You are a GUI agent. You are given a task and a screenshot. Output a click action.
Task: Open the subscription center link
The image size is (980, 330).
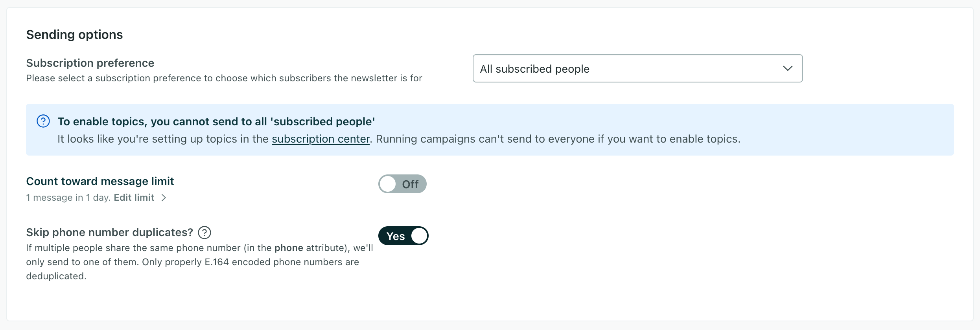pos(321,139)
